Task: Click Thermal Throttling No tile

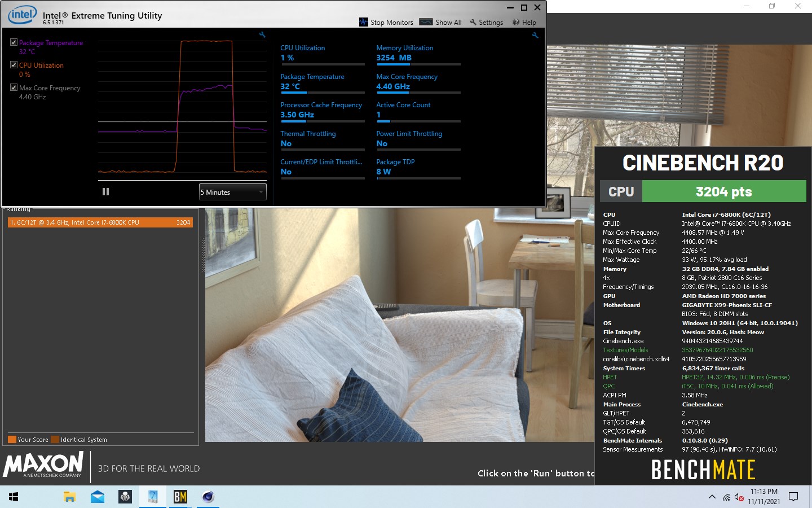Action: point(323,140)
